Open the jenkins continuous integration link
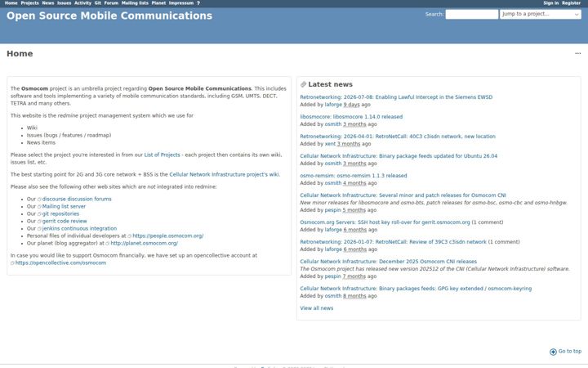 [79, 228]
